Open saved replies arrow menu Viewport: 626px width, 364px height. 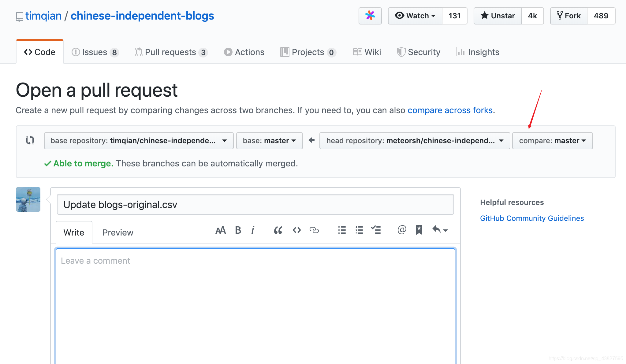(x=440, y=230)
